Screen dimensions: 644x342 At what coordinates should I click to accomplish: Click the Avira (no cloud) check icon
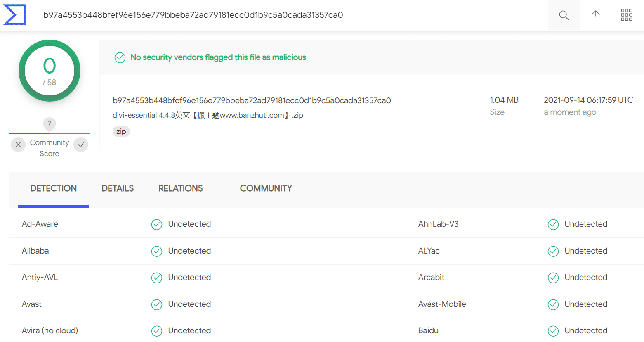(157, 331)
